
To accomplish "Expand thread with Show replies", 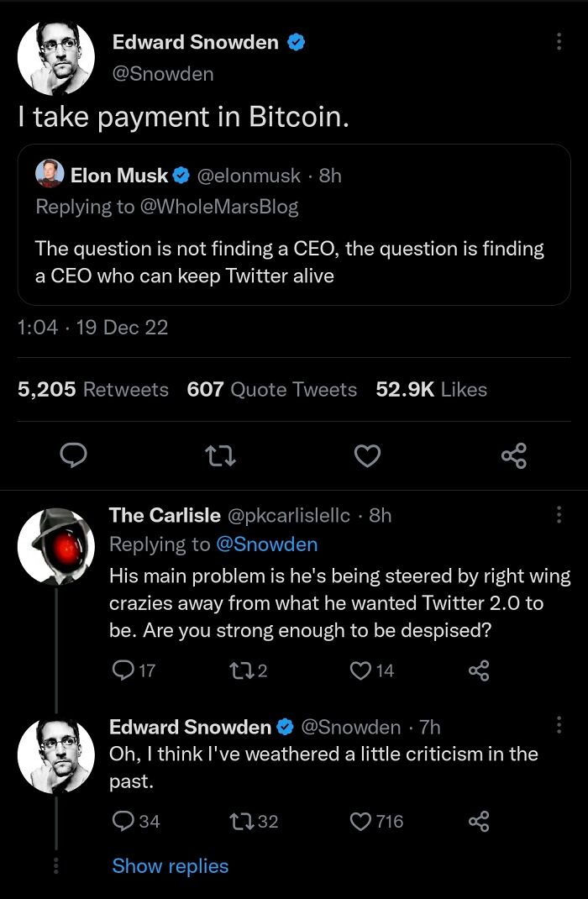I will click(170, 866).
